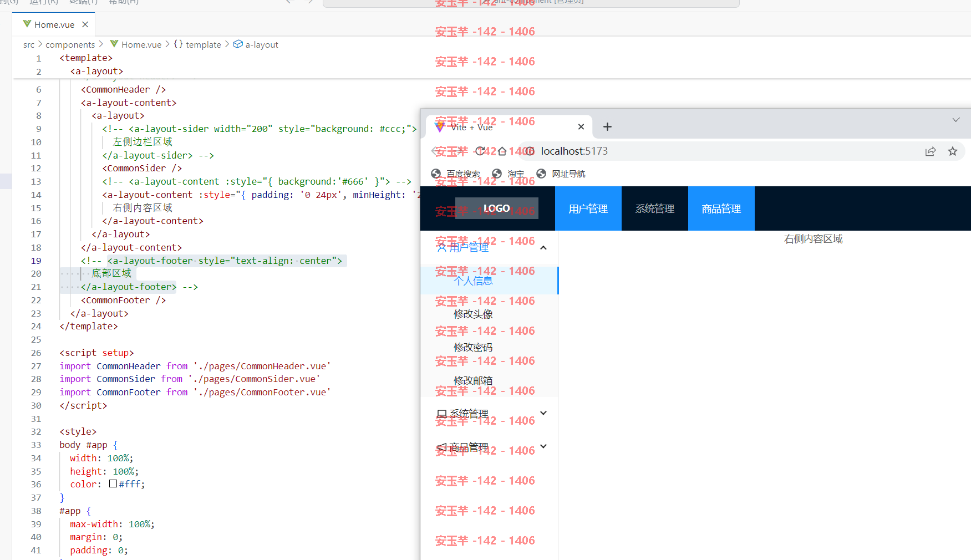Click the template breadcrumb with braces icon
971x560 pixels.
pyautogui.click(x=197, y=44)
